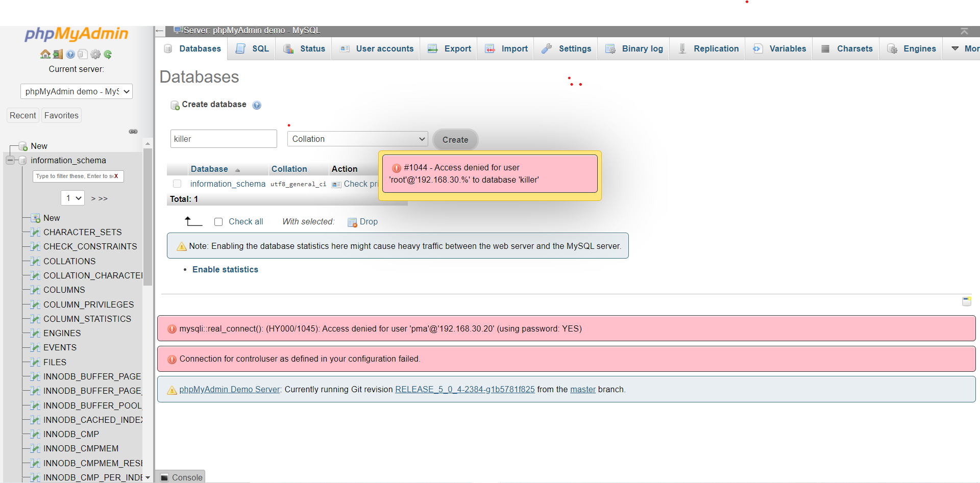The width and height of the screenshot is (980, 483).
Task: Click the Check privileges icon
Action: tap(336, 184)
